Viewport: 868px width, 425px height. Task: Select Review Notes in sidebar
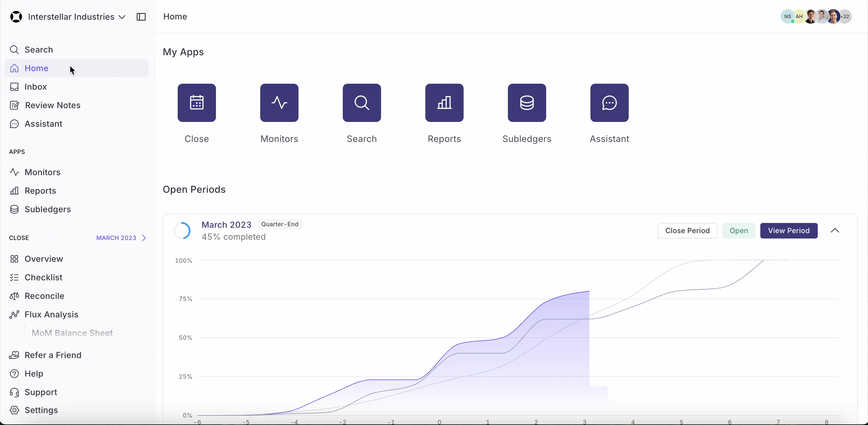point(53,106)
